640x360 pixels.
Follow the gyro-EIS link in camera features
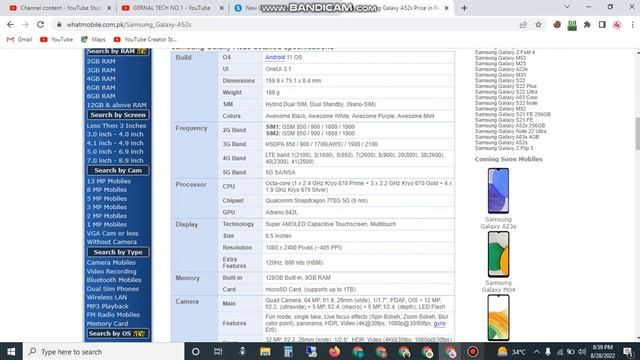point(439,324)
